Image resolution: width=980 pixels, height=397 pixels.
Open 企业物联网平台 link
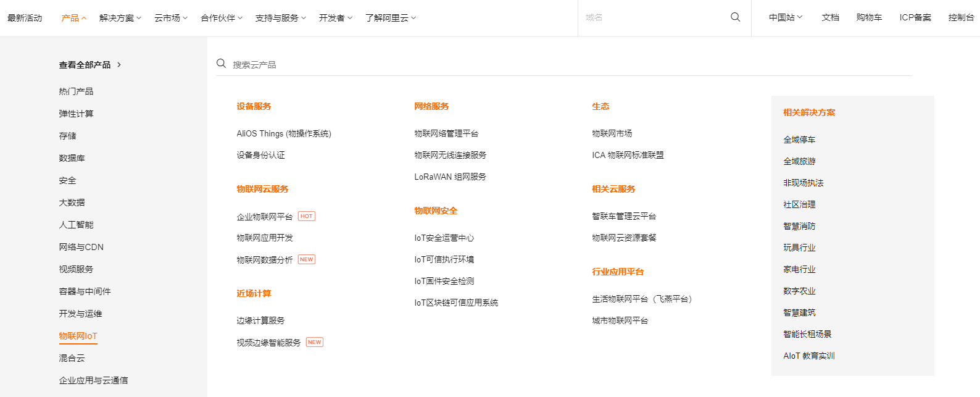click(x=265, y=217)
